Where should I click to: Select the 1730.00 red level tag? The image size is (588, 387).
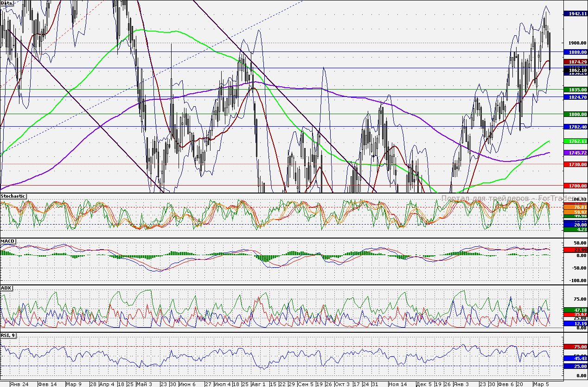pos(575,164)
